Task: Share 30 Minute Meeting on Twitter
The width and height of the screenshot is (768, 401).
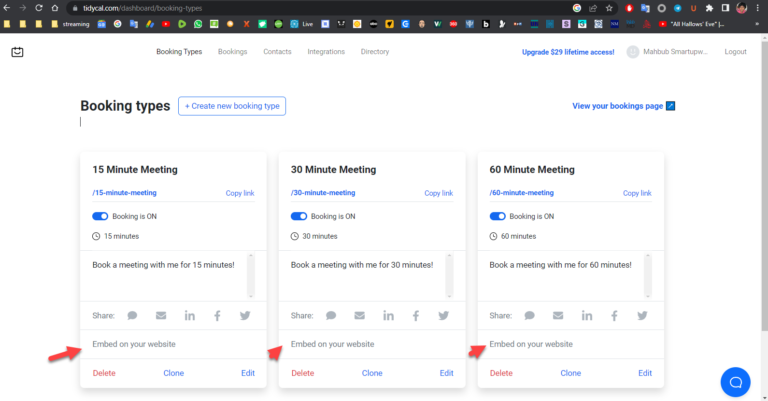Action: [x=444, y=316]
